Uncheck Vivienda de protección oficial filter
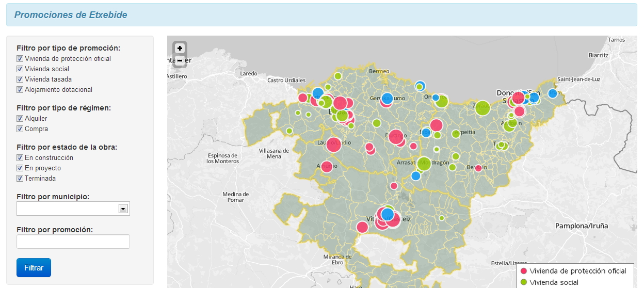Viewport: 644px width, 288px height. click(x=20, y=59)
